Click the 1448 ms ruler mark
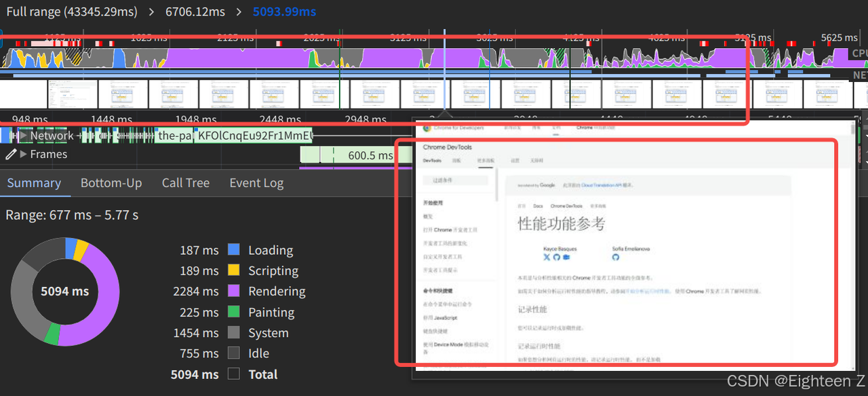This screenshot has width=868, height=396. [x=113, y=120]
